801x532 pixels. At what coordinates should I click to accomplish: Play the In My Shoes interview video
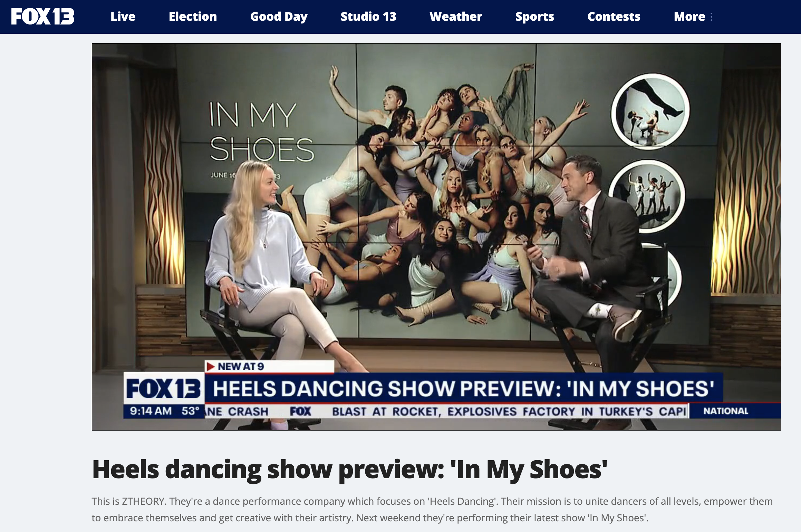[436, 237]
